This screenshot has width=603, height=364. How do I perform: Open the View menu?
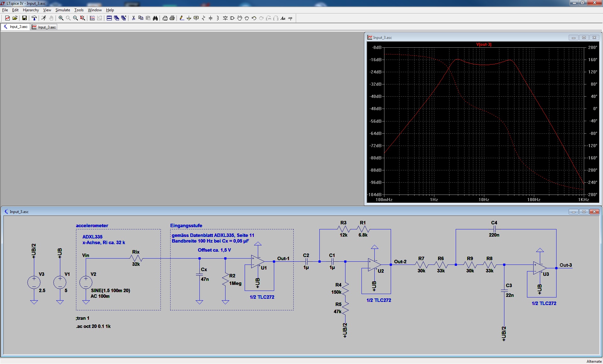pos(47,10)
